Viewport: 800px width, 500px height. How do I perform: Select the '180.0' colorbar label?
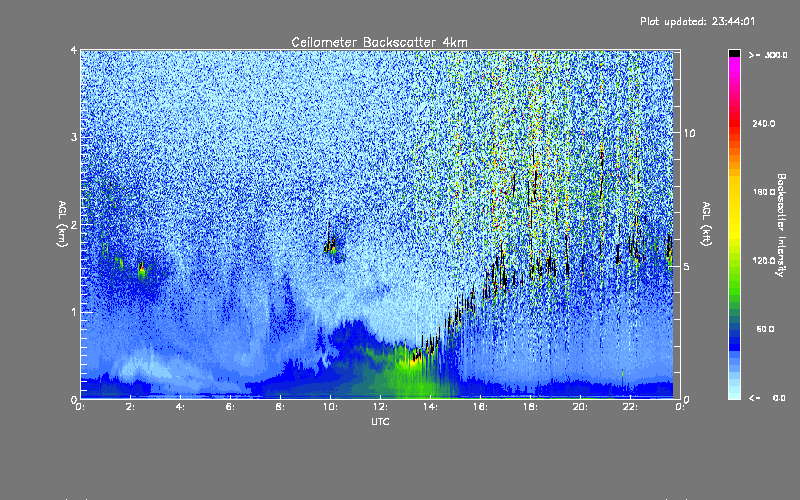[764, 192]
